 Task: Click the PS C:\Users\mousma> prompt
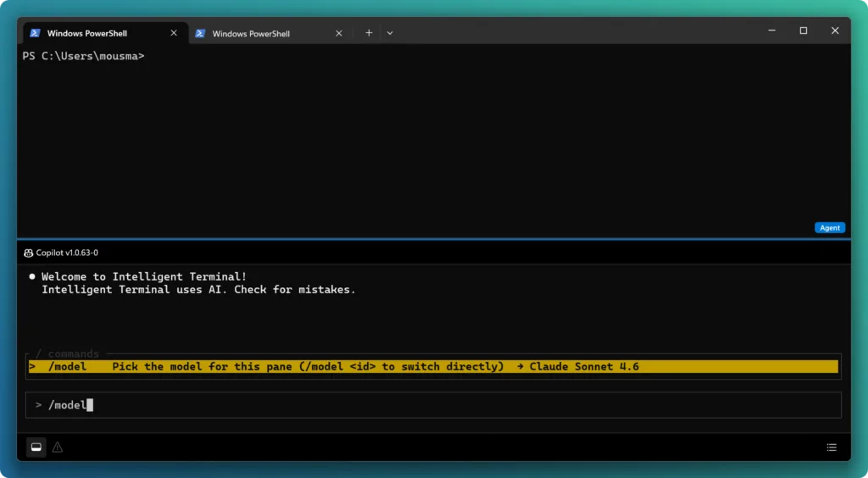(84, 56)
